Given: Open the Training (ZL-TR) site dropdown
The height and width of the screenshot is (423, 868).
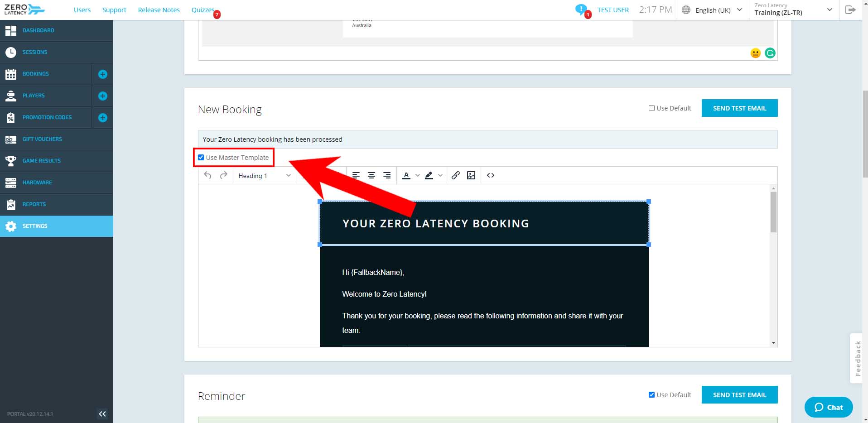Looking at the screenshot, I should (794, 10).
